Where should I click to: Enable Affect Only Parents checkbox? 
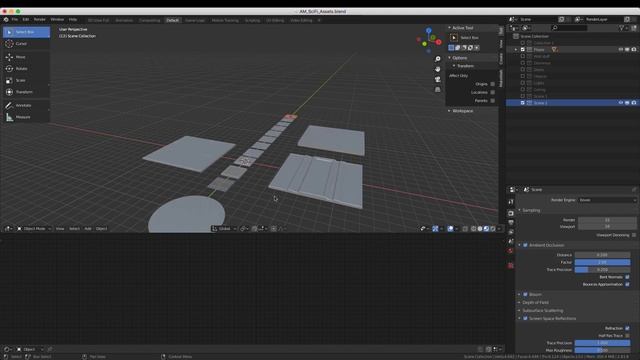493,100
